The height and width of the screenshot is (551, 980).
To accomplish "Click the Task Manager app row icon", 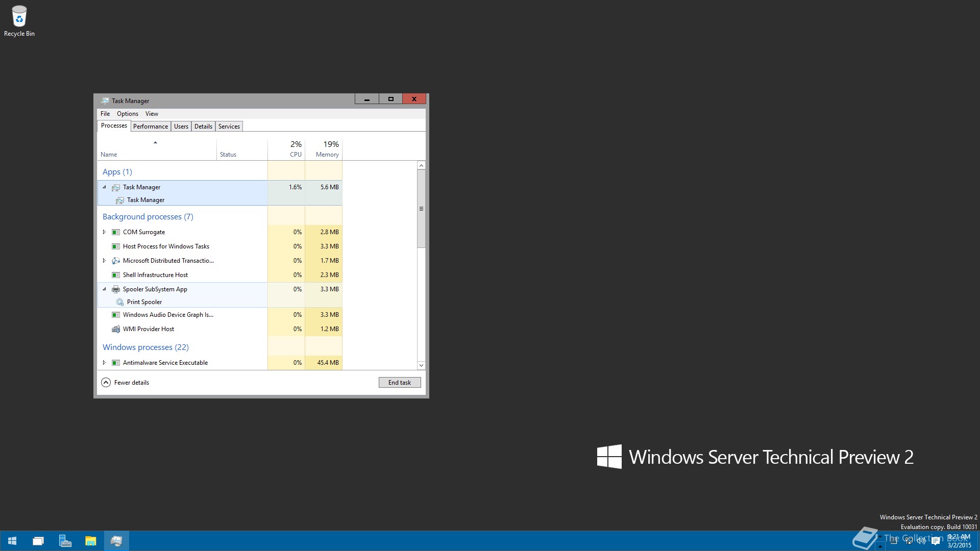I will [x=116, y=187].
